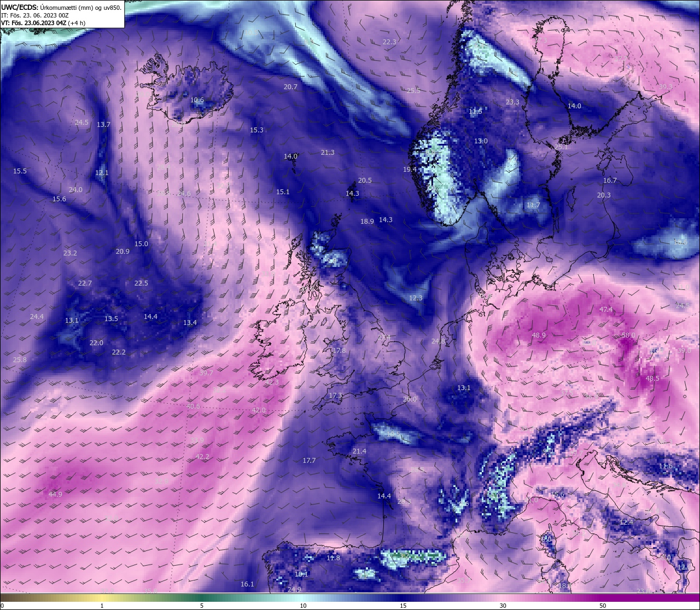The width and height of the screenshot is (700, 610).
Task: Click the 11.7 value on the map
Action: click(533, 206)
